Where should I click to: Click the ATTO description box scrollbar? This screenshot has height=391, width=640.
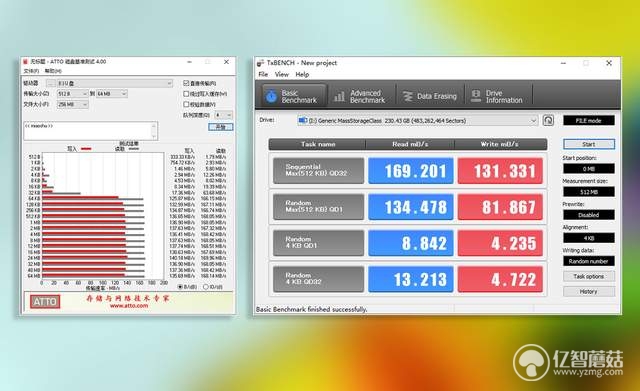click(x=154, y=131)
